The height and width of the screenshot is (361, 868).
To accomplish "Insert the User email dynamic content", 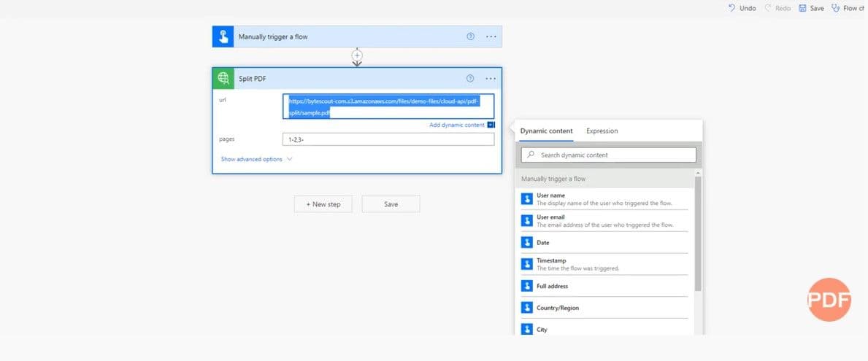I will pyautogui.click(x=604, y=220).
